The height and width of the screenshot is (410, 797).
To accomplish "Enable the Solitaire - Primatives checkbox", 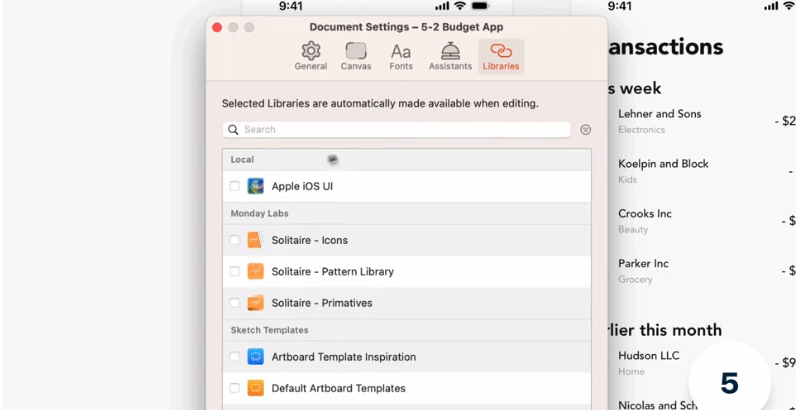I will [x=234, y=303].
